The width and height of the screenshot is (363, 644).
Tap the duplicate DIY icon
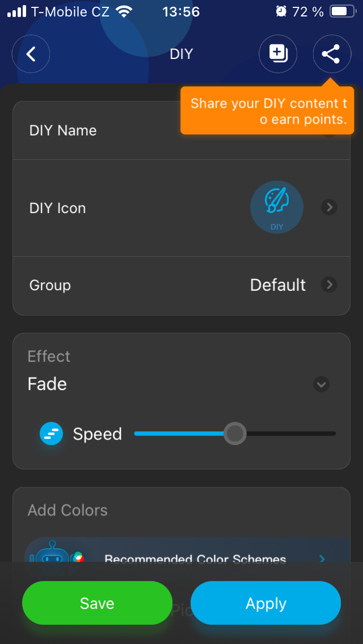278,54
